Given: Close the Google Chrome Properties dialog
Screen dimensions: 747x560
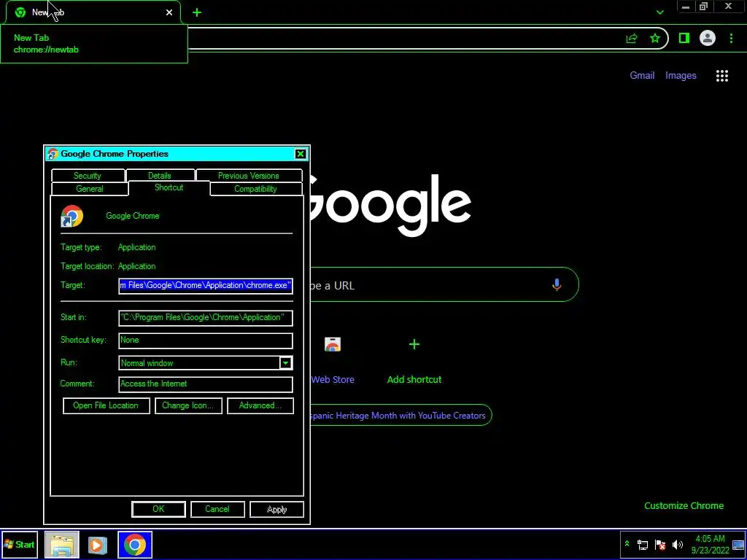Looking at the screenshot, I should (x=300, y=154).
